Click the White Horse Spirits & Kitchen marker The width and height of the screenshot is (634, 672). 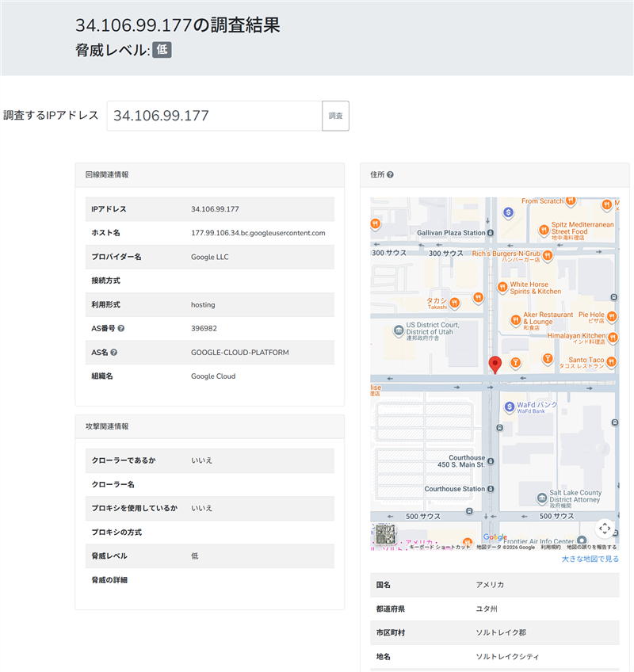501,287
